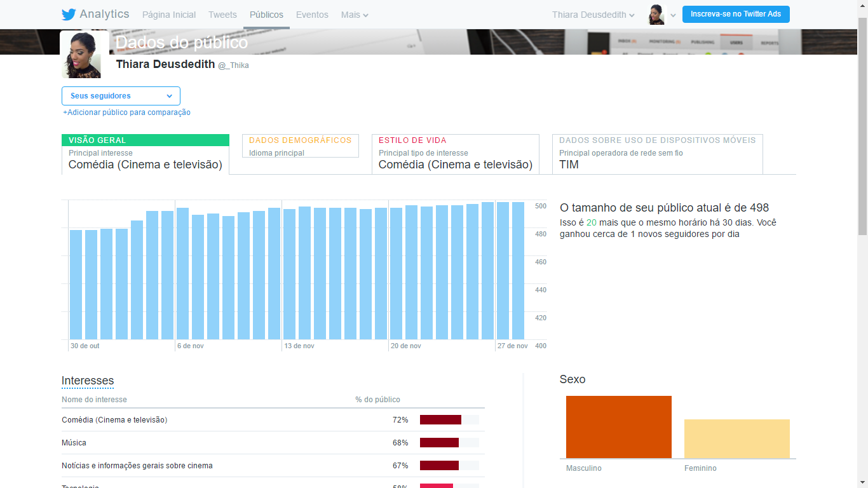
Task: Click the small avatar in top navigation
Action: tap(656, 15)
